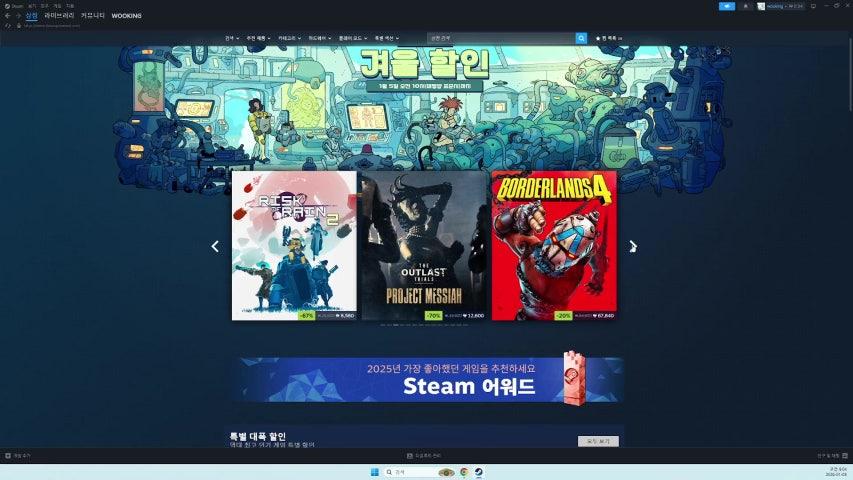Viewport: 853px width, 480px height.
Task: Open the Steam menu in the title bar
Action: pos(14,6)
